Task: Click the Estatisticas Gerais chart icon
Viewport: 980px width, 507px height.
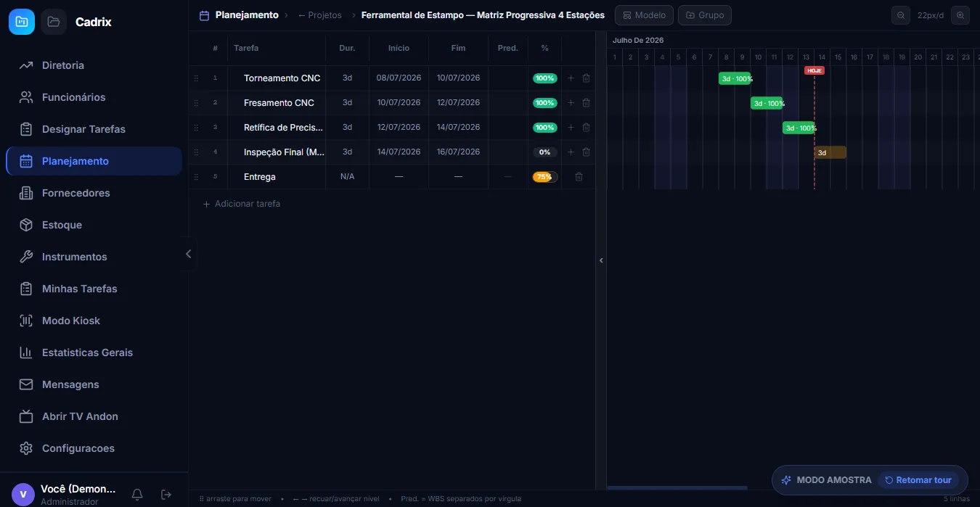Action: (x=26, y=353)
